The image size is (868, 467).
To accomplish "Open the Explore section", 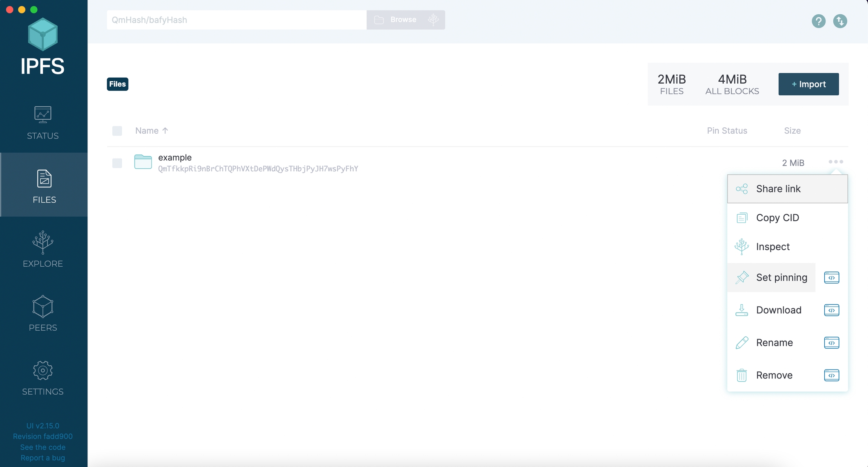I will tap(43, 249).
